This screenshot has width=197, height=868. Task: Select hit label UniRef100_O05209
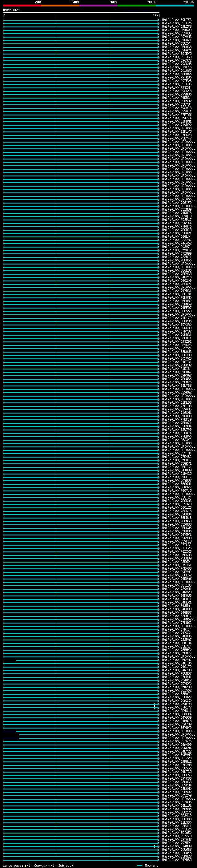coord(177,795)
